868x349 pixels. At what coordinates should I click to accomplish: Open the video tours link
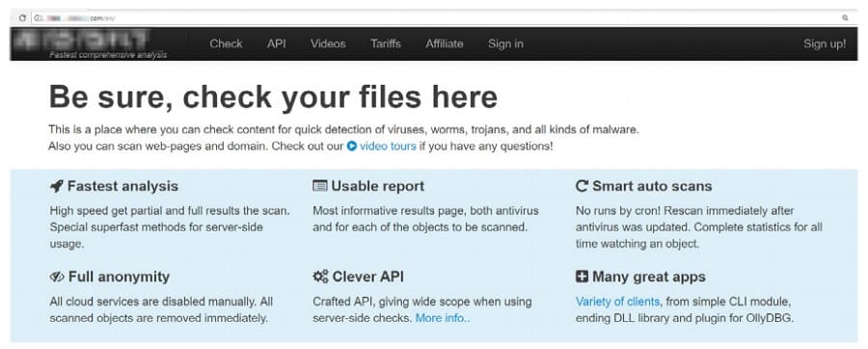coord(388,147)
